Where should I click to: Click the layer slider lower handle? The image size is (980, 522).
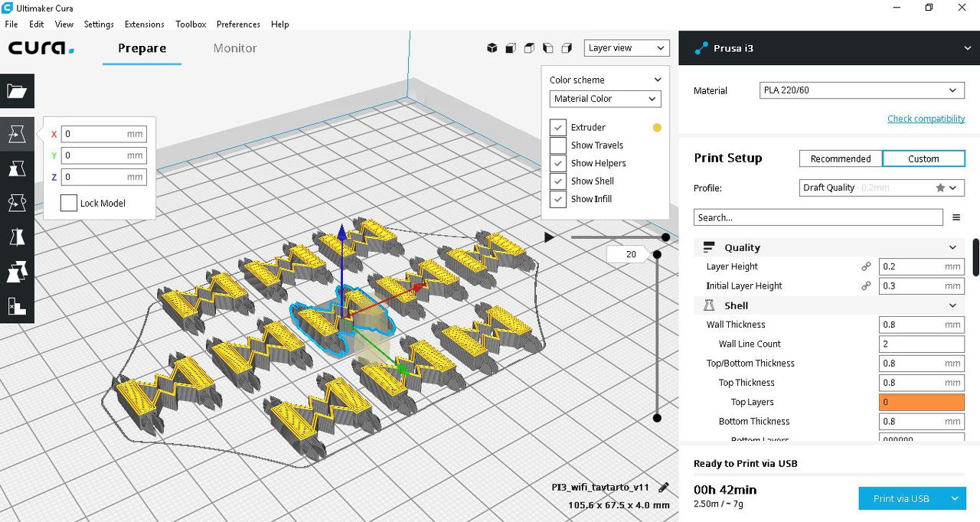[657, 418]
